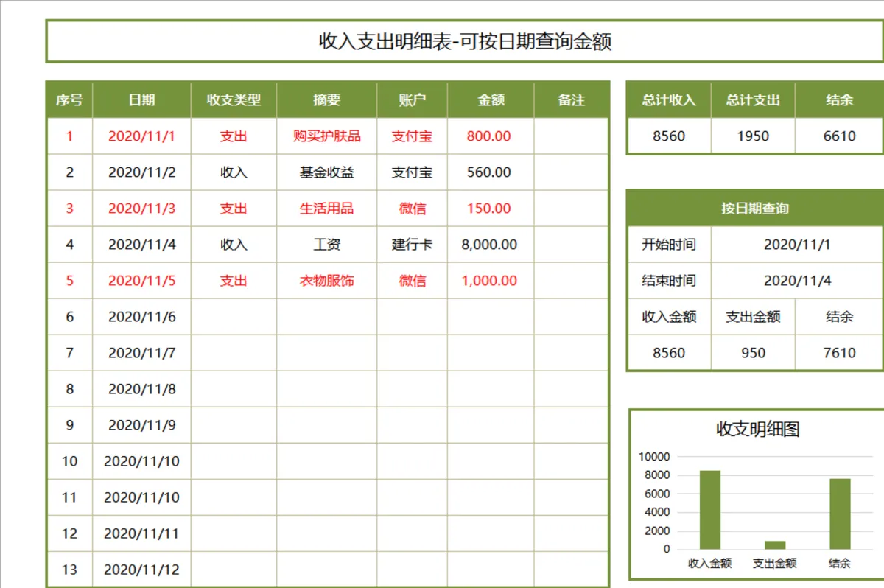Click the 1,000.00 amount cell
Screen dimensions: 884x588
point(491,281)
